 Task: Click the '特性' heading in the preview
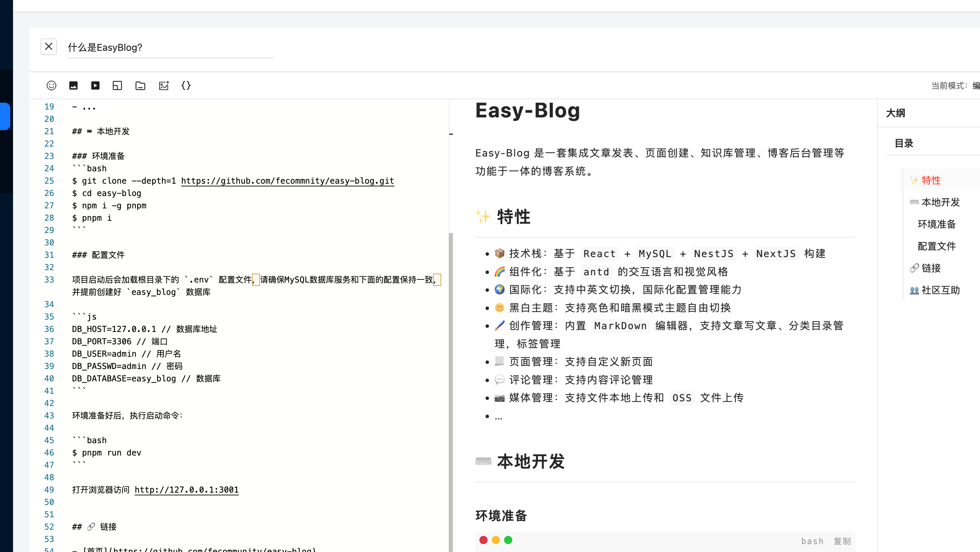pyautogui.click(x=514, y=217)
